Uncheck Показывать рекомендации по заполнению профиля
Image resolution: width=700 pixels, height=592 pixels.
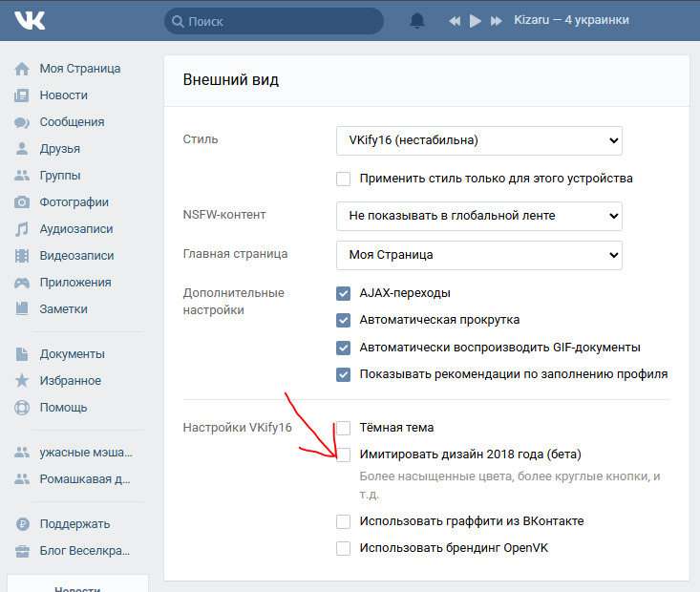pos(343,374)
